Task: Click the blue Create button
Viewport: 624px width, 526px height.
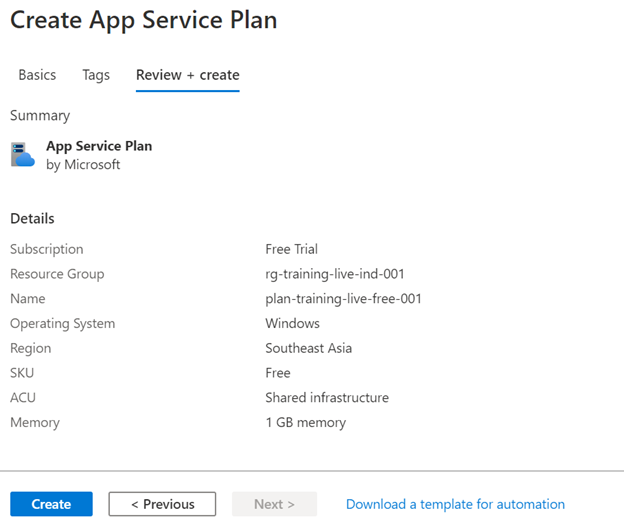Action: [51, 504]
